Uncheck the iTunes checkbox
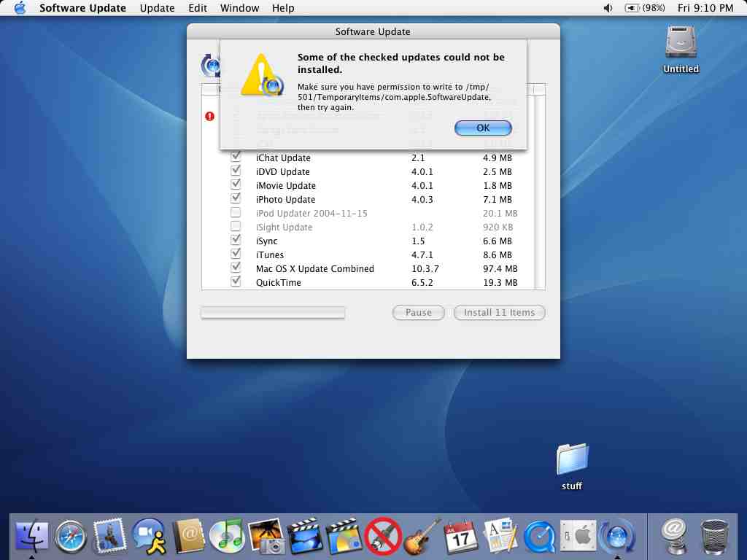The height and width of the screenshot is (560, 747). coord(236,253)
